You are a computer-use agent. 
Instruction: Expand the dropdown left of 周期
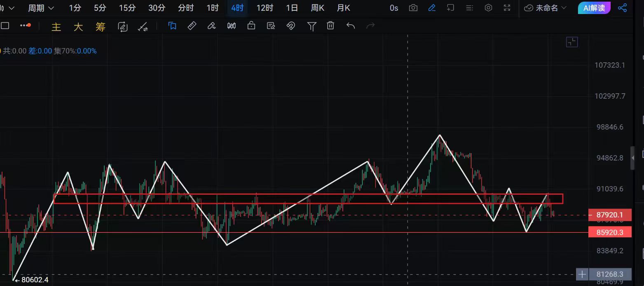10,8
